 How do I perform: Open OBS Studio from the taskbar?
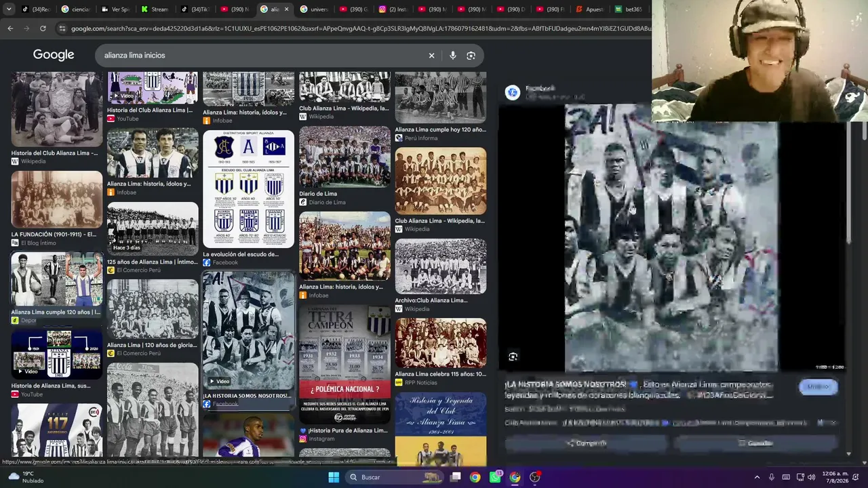(535, 477)
